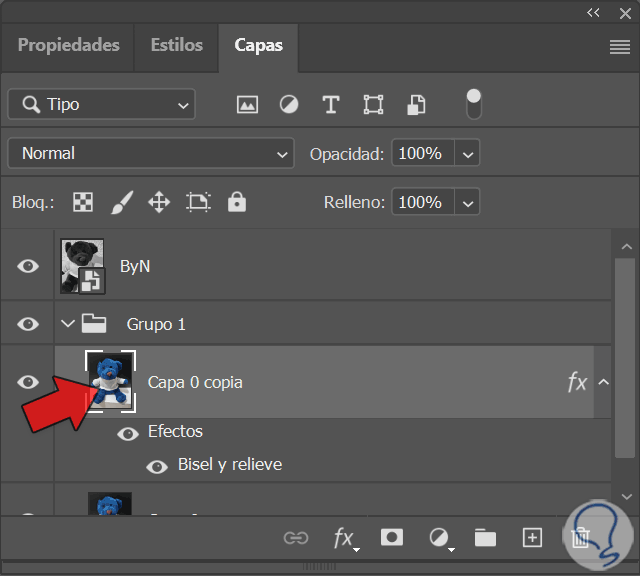Hide all Efectos on the layer
The width and height of the screenshot is (640, 576).
pos(128,434)
